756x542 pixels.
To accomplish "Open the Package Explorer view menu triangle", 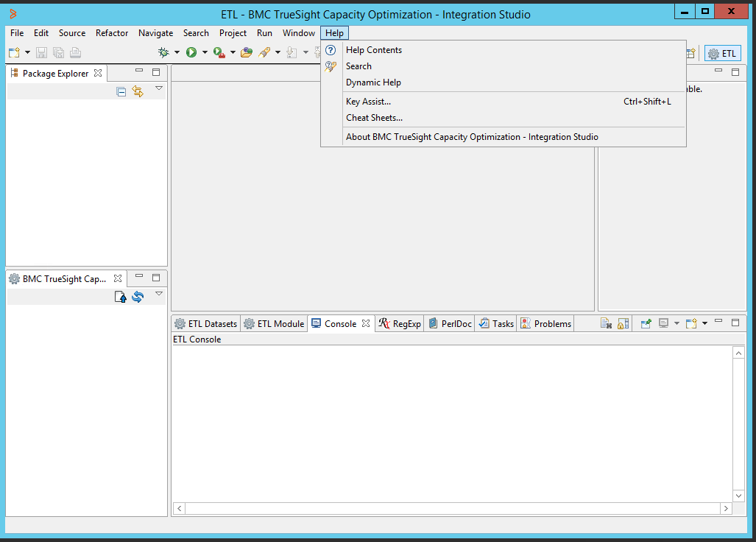I will pyautogui.click(x=159, y=88).
